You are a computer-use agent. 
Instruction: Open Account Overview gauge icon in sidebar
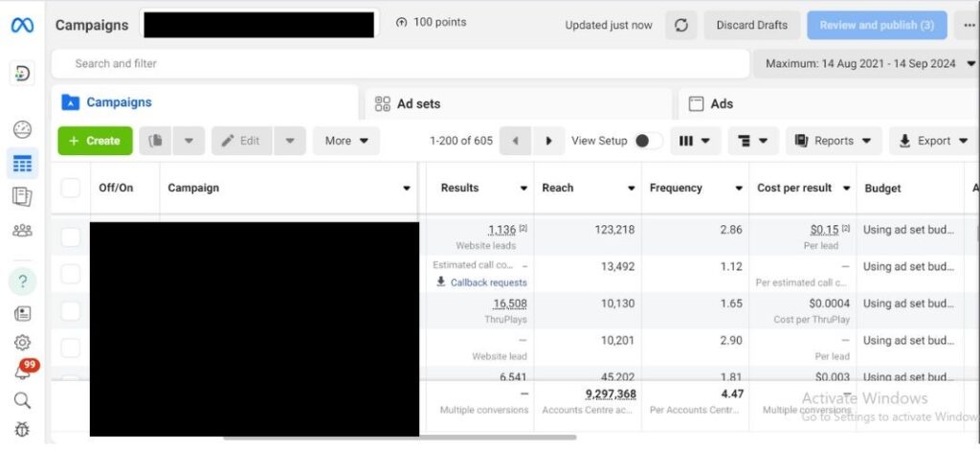point(22,129)
